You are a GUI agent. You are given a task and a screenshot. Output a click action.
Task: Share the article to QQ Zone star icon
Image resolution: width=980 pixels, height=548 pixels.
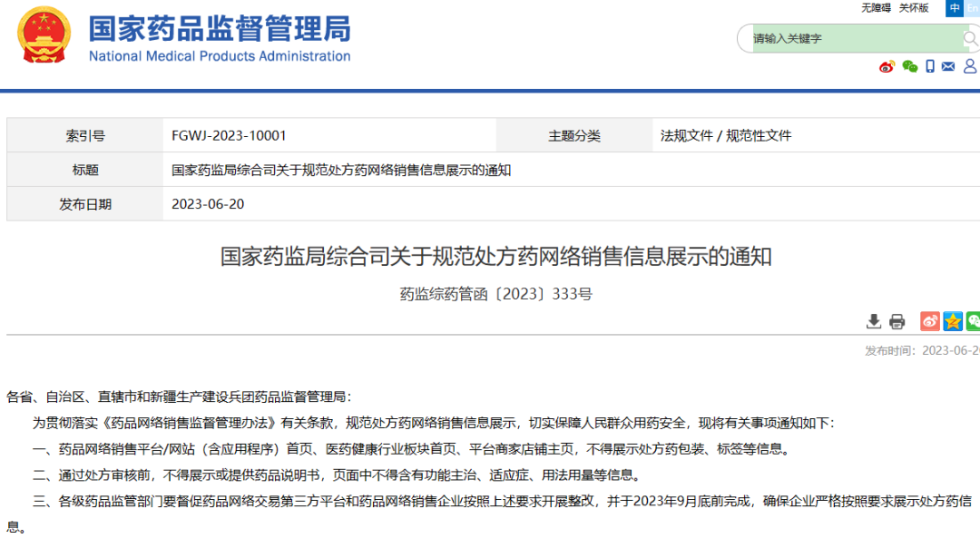953,321
